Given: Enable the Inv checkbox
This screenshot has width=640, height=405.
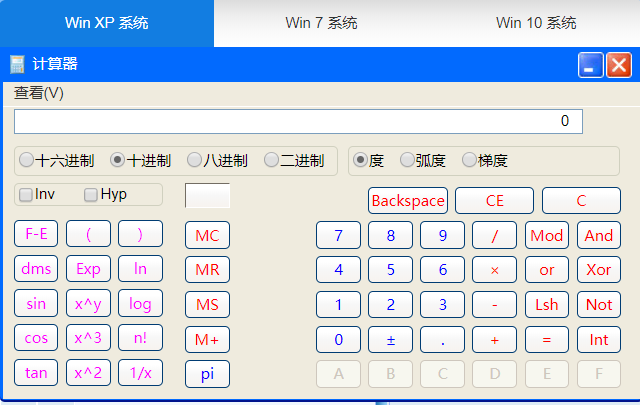Looking at the screenshot, I should [26, 195].
